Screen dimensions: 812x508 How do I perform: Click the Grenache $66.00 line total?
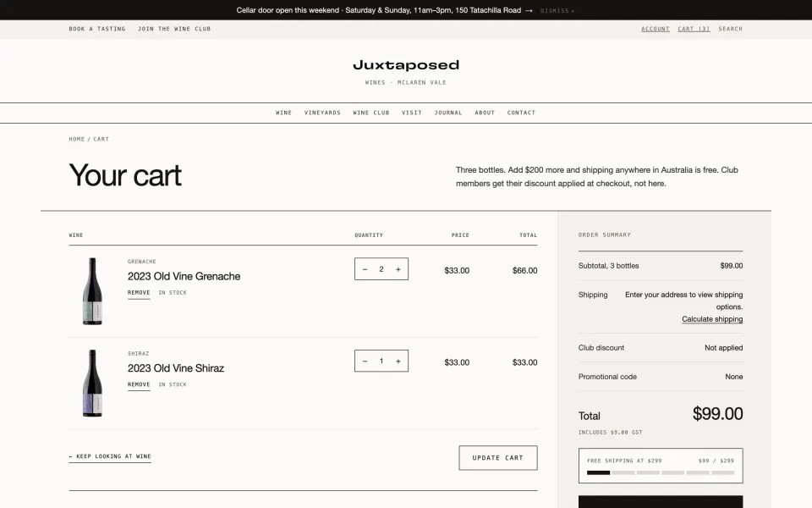[524, 271]
